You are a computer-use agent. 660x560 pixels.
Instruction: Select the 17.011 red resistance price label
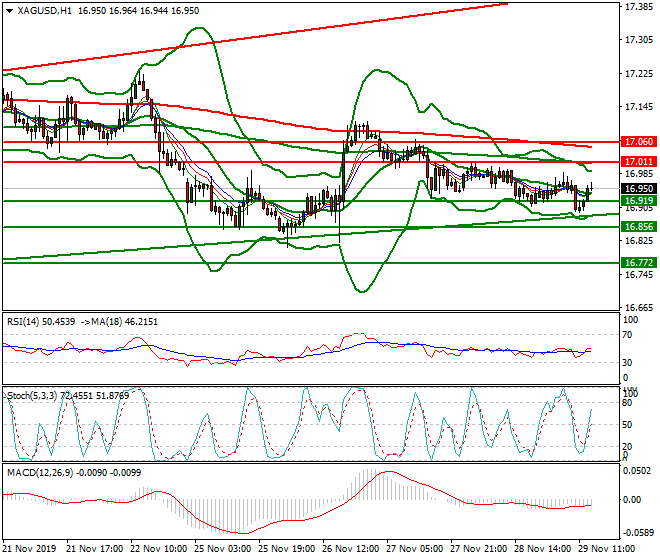(639, 162)
